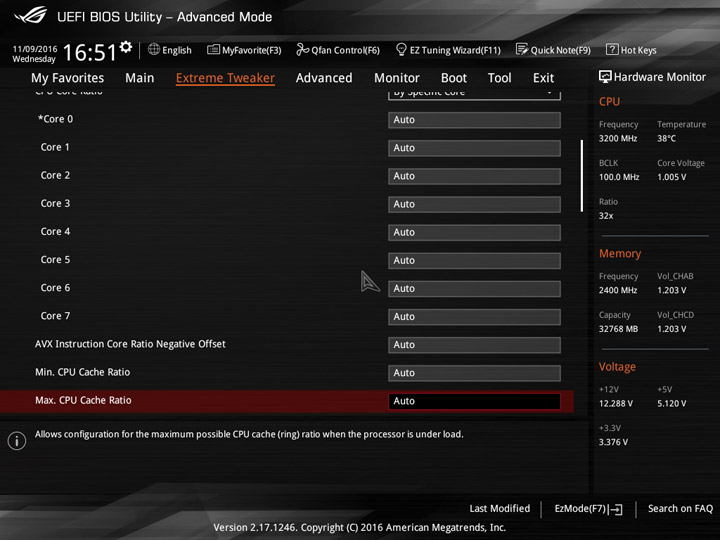Click the Qfan Control fan icon

pos(302,49)
